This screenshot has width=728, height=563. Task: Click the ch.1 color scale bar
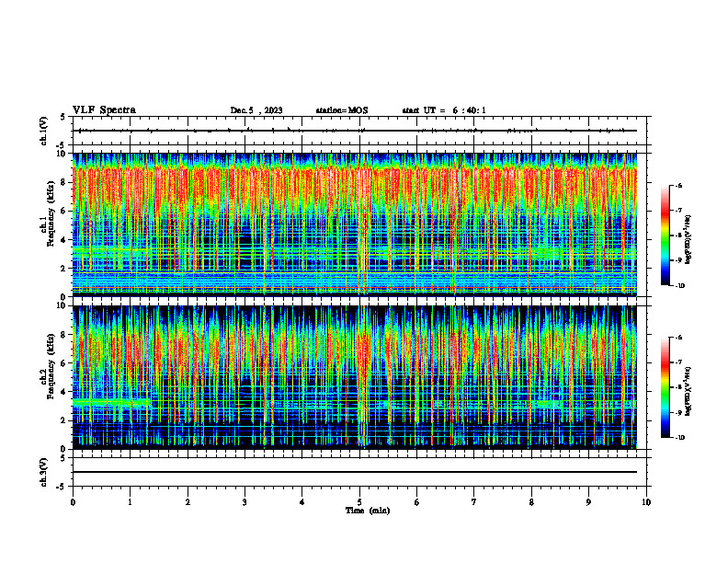[665, 236]
